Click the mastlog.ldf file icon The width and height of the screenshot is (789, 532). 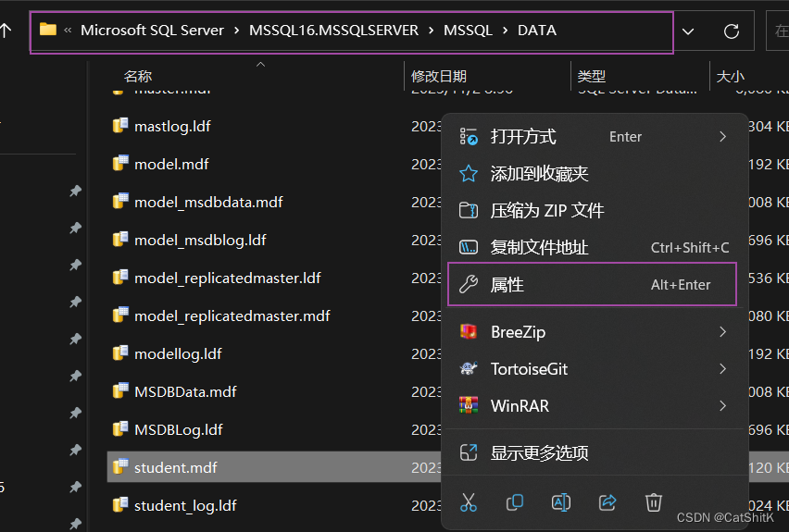pos(120,125)
